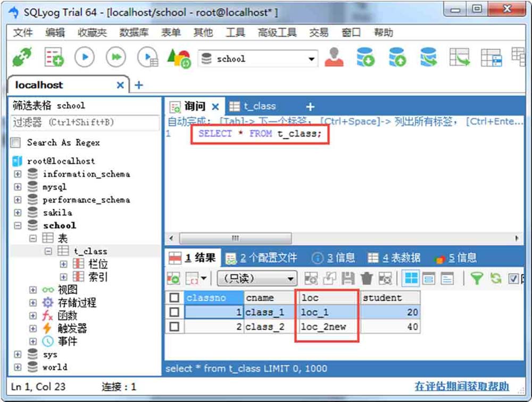Close the localhost connection tab
The image size is (532, 402).
[120, 85]
